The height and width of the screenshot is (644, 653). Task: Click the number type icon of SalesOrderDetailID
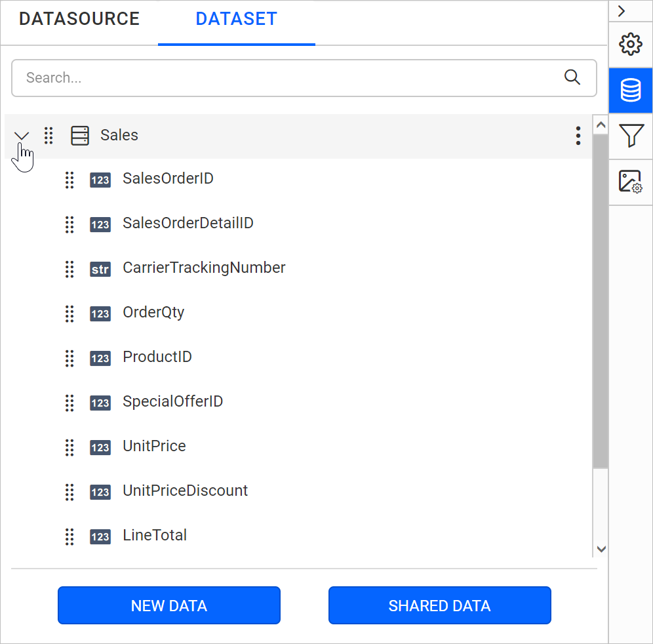pos(100,224)
